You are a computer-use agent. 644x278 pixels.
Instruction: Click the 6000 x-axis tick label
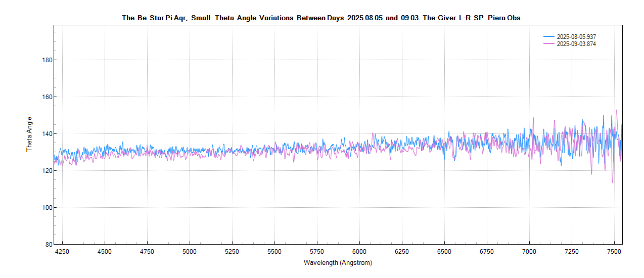coord(359,252)
